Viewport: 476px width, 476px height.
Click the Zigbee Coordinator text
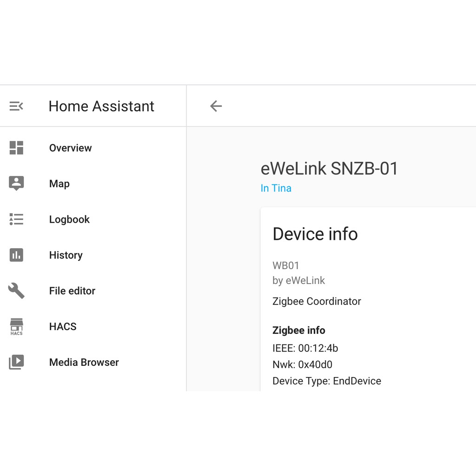pyautogui.click(x=317, y=301)
